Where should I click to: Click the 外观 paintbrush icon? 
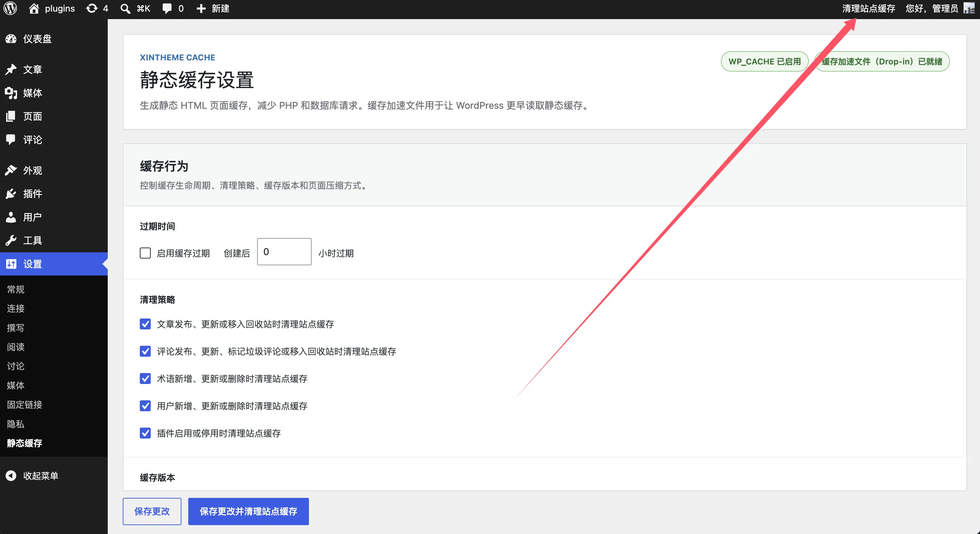(11, 170)
